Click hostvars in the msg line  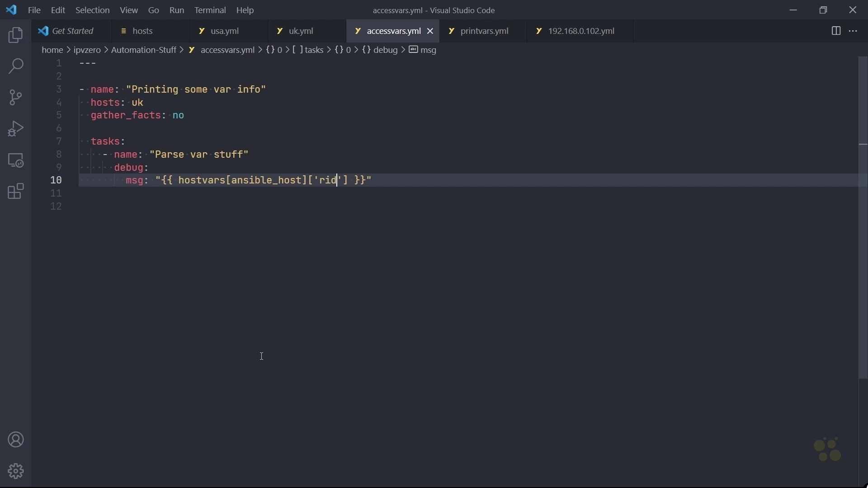point(202,180)
